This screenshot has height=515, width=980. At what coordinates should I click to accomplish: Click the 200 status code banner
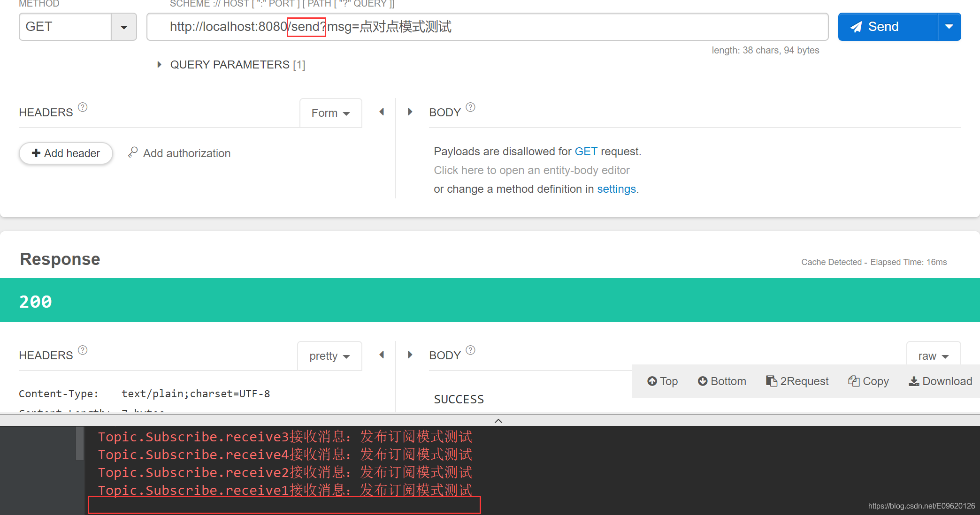point(490,300)
